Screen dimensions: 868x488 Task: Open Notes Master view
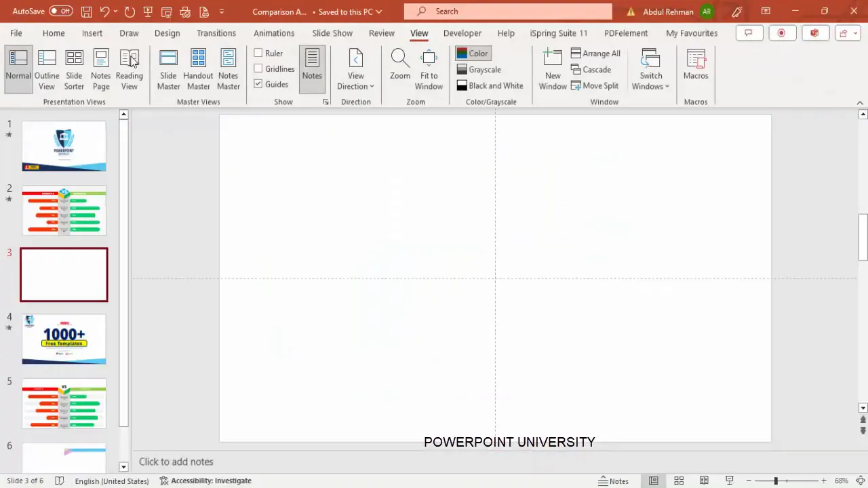point(229,70)
